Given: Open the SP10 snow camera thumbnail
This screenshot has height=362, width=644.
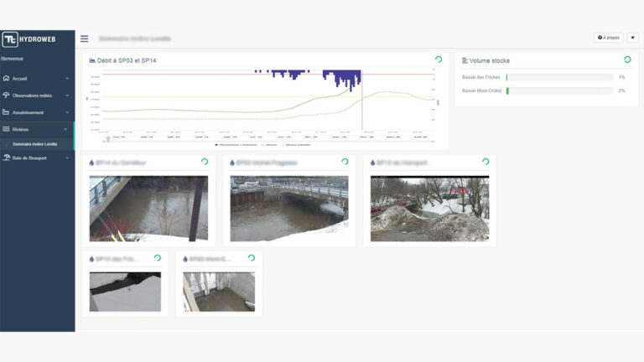Looking at the screenshot, I should (x=125, y=292).
